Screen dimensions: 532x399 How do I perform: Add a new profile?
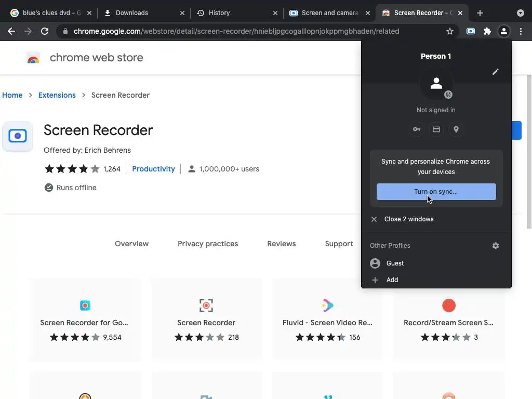pyautogui.click(x=436, y=280)
